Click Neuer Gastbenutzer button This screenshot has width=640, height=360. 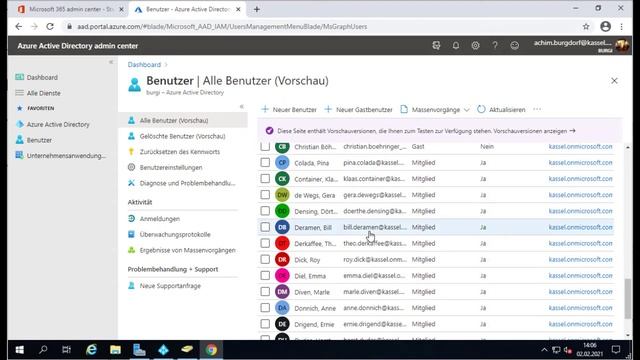click(358, 109)
